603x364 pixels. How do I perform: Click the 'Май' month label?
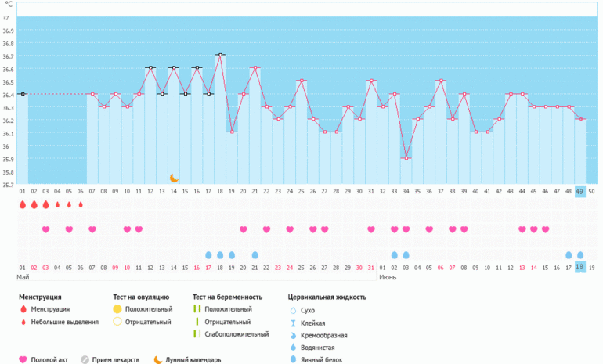23,278
